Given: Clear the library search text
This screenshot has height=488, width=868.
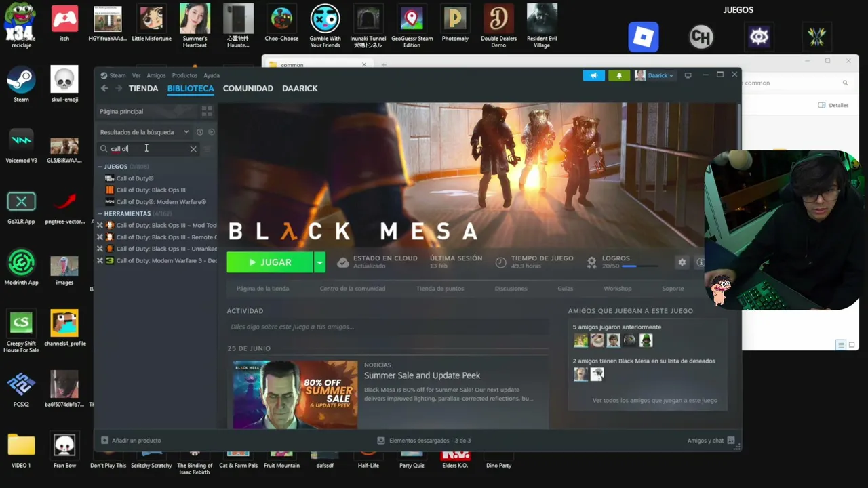Looking at the screenshot, I should [193, 149].
